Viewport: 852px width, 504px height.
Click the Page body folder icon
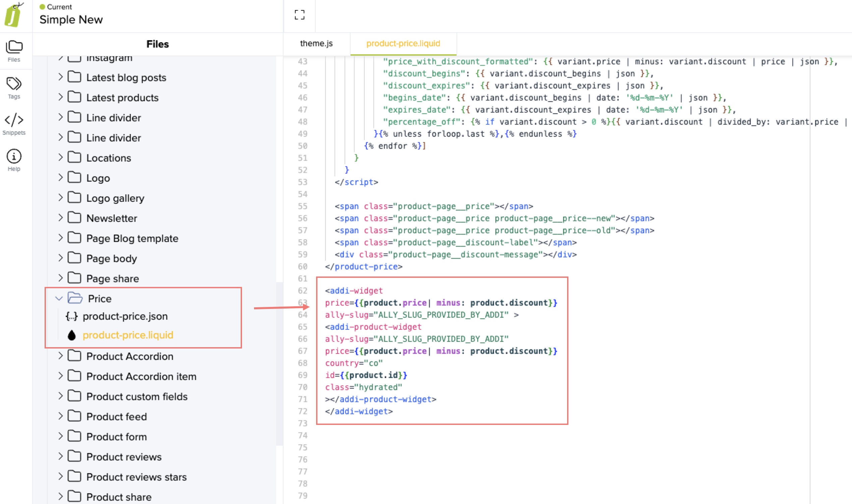[74, 258]
